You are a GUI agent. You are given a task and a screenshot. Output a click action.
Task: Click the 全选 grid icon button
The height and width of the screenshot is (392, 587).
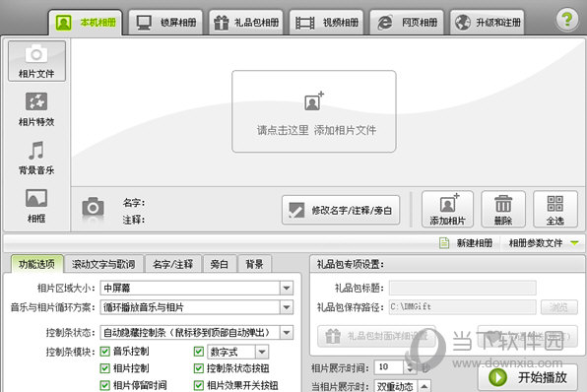pyautogui.click(x=555, y=209)
